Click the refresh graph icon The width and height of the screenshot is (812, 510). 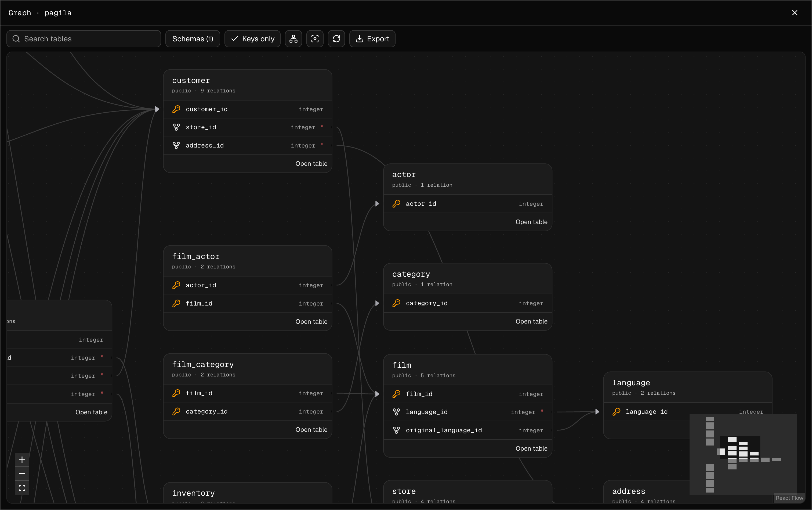(x=336, y=39)
